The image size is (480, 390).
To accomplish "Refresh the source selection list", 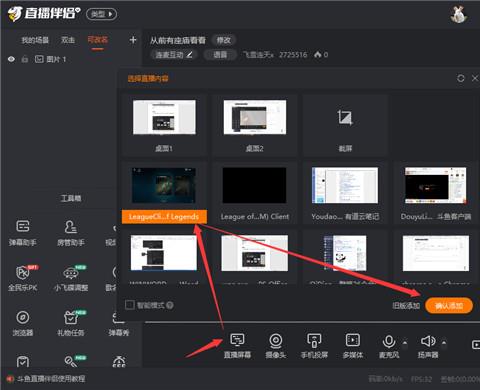I will (x=461, y=78).
